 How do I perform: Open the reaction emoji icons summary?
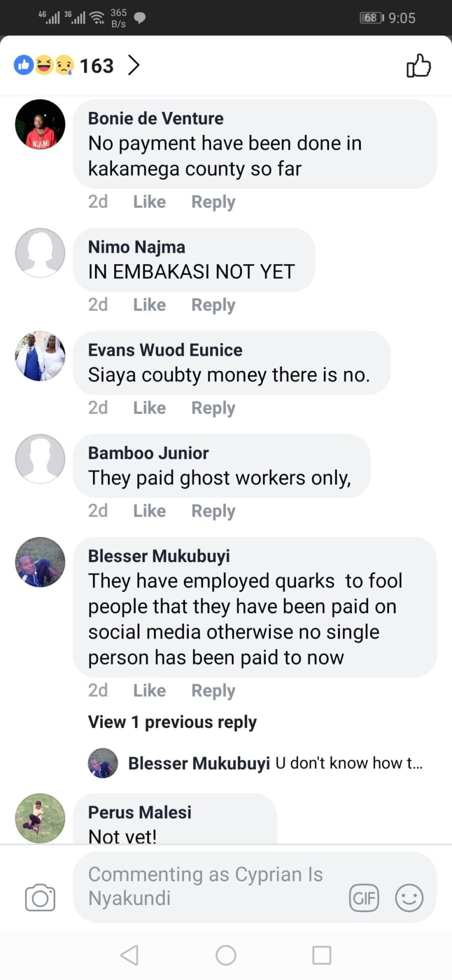[x=44, y=65]
